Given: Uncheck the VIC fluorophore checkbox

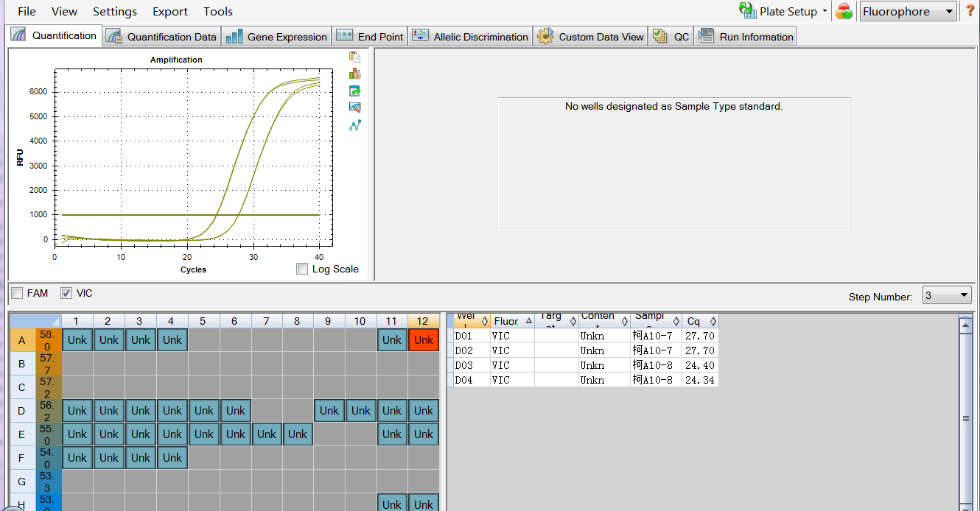Looking at the screenshot, I should click(66, 293).
